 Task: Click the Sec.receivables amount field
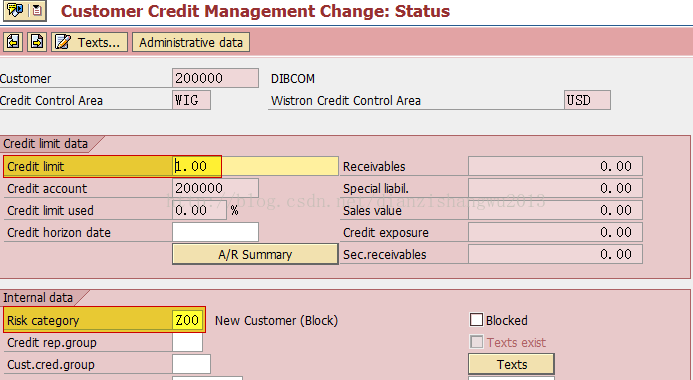555,255
